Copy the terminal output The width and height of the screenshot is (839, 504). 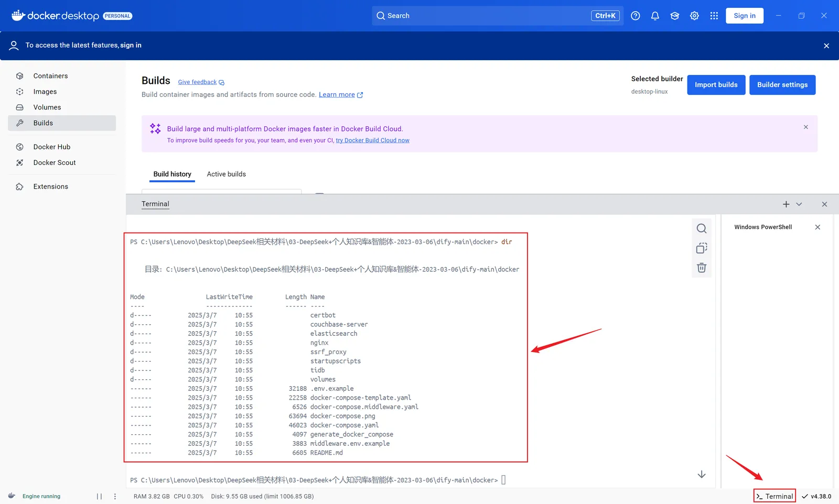point(702,248)
